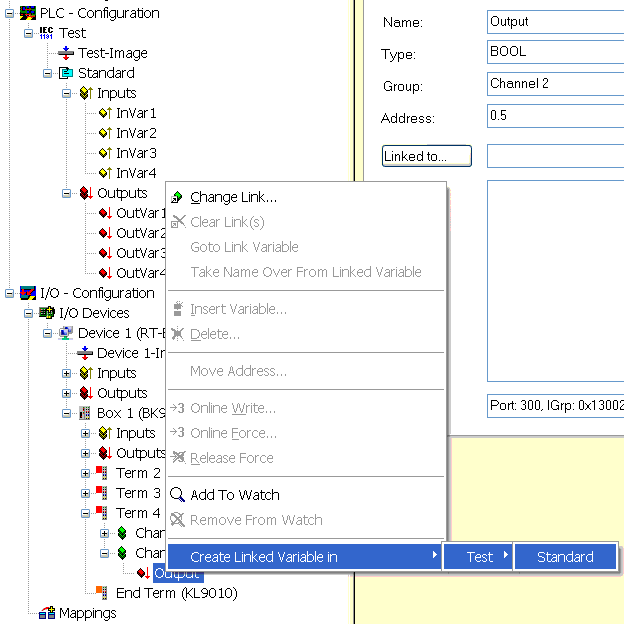Click the Standard task icon
The height and width of the screenshot is (624, 624).
pos(66,73)
